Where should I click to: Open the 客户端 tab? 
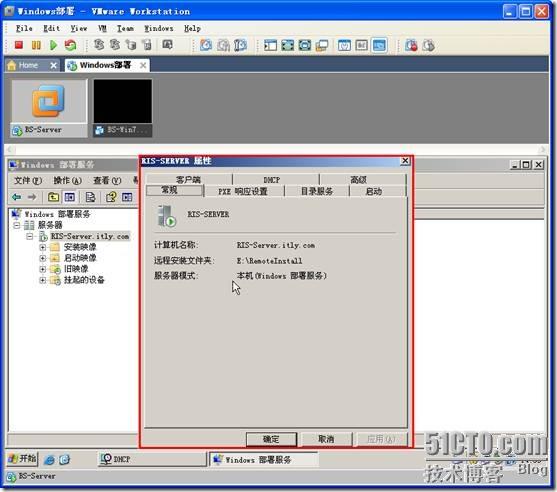coord(189,179)
